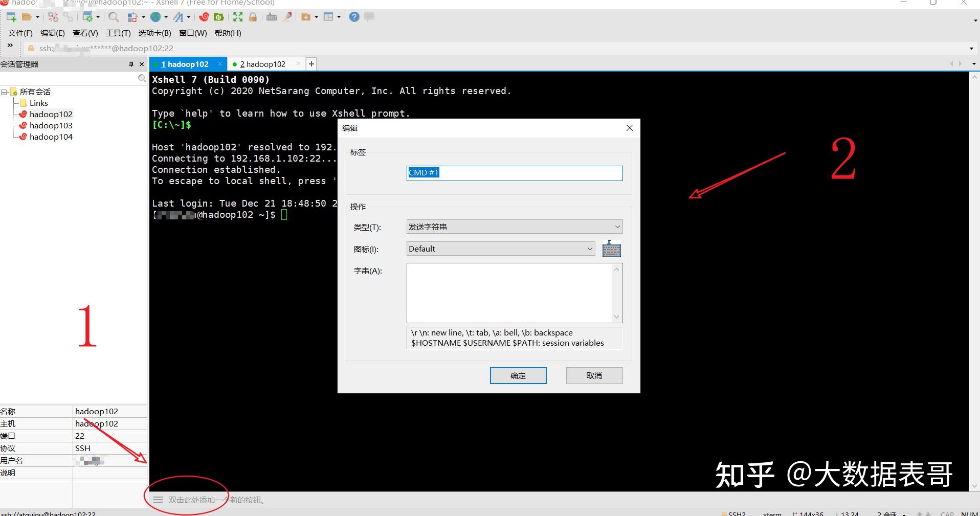Expand the hidden toolbar chevron at left
This screenshot has width=980, height=516.
pyautogui.click(x=10, y=46)
